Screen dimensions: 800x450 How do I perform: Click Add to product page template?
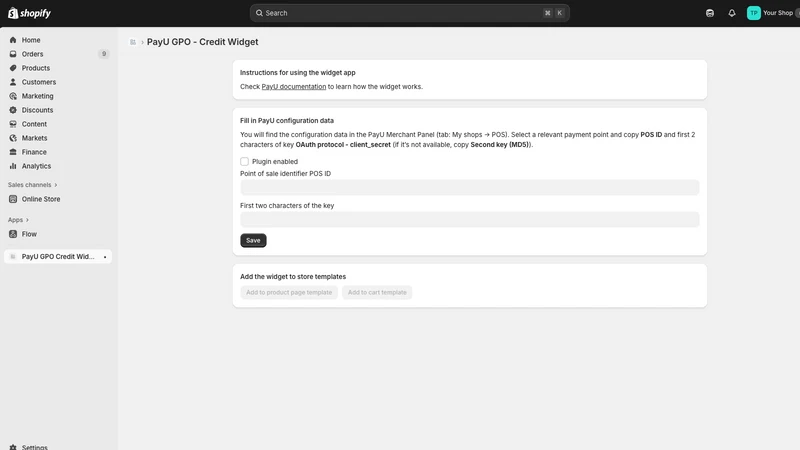pyautogui.click(x=289, y=292)
